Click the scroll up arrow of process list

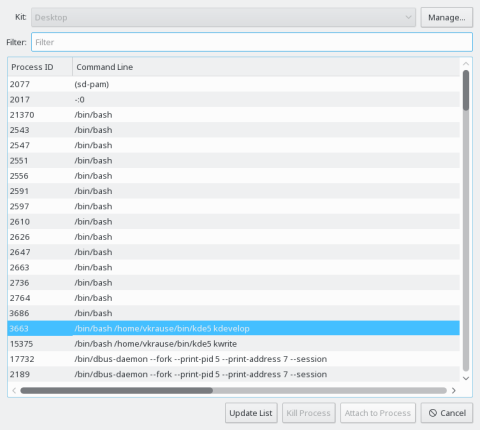pyautogui.click(x=466, y=63)
